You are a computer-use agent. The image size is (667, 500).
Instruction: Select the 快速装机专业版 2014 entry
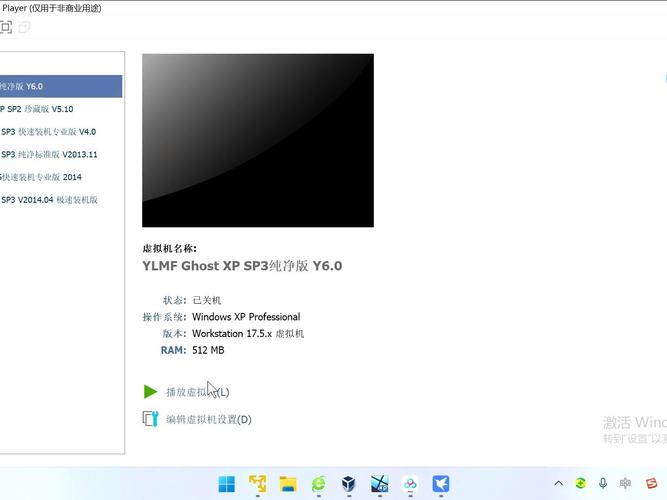(61, 177)
